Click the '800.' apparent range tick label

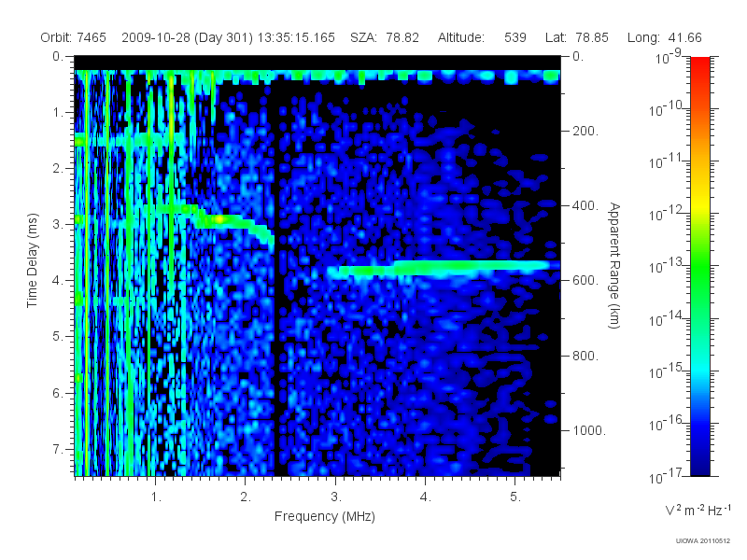coord(585,356)
